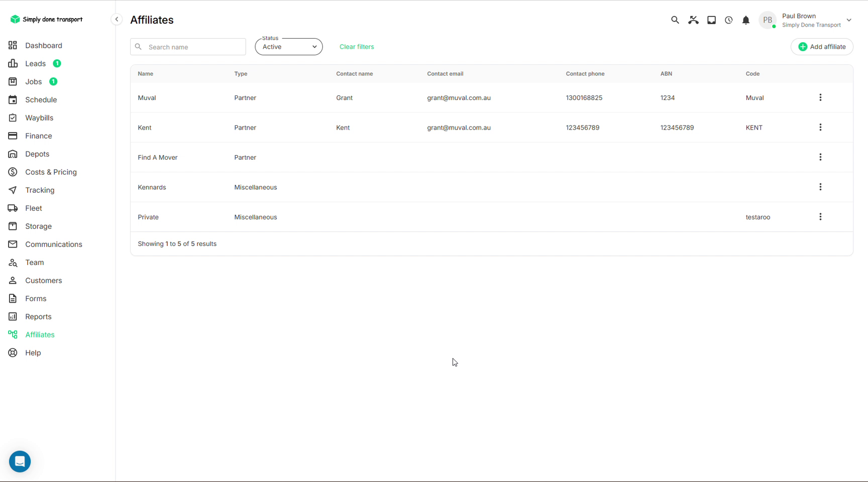Open Customers in sidebar
868x482 pixels.
pos(44,280)
